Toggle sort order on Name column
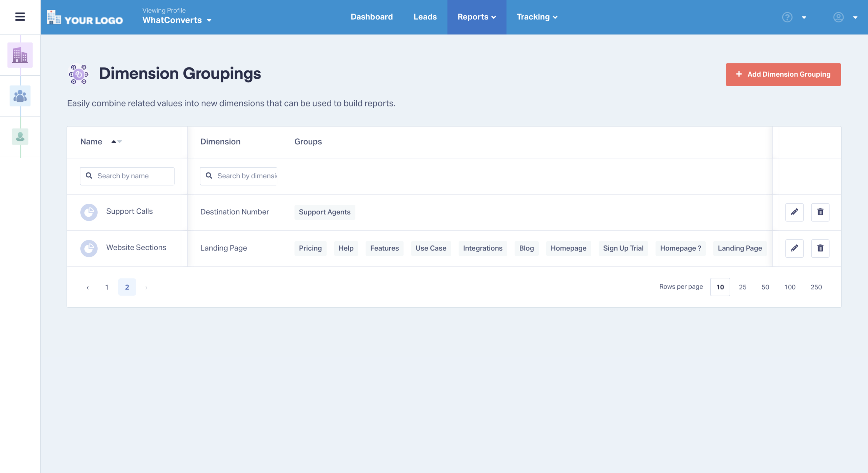The height and width of the screenshot is (473, 868). click(x=116, y=142)
